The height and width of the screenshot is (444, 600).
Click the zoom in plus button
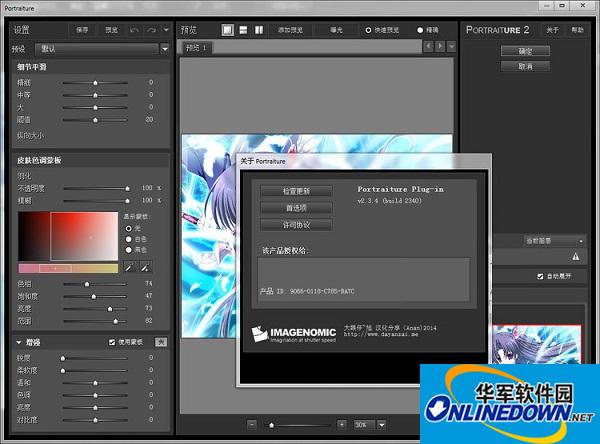click(x=342, y=425)
